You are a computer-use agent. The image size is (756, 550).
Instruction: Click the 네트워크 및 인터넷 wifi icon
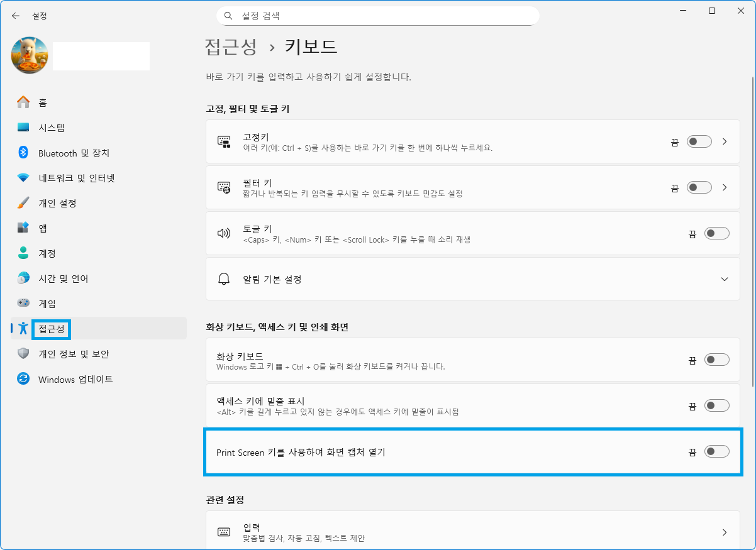click(x=23, y=178)
